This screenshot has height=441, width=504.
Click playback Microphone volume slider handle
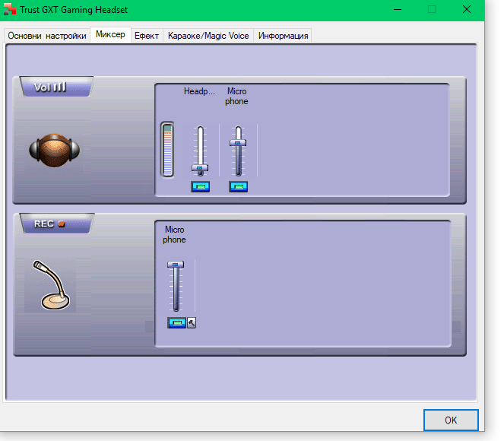pyautogui.click(x=238, y=142)
